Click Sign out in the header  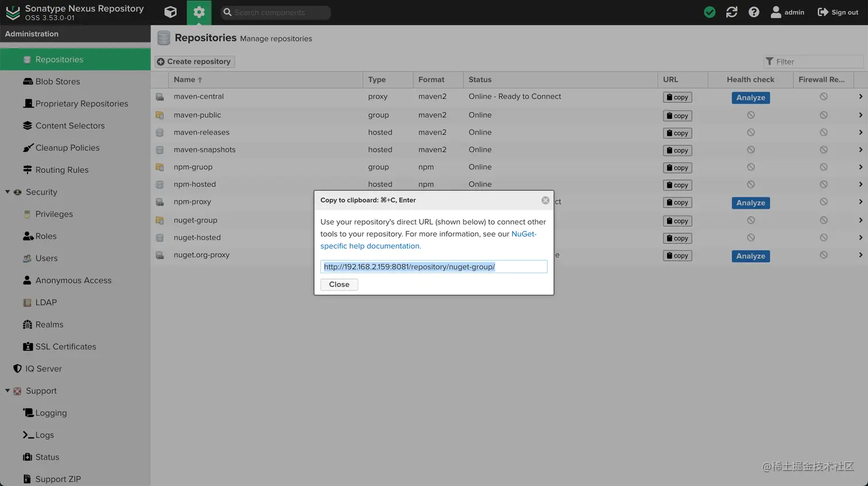tap(838, 12)
